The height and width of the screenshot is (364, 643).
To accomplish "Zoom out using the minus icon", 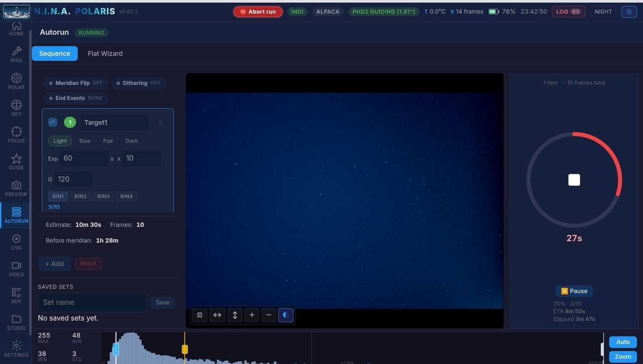I will [269, 315].
